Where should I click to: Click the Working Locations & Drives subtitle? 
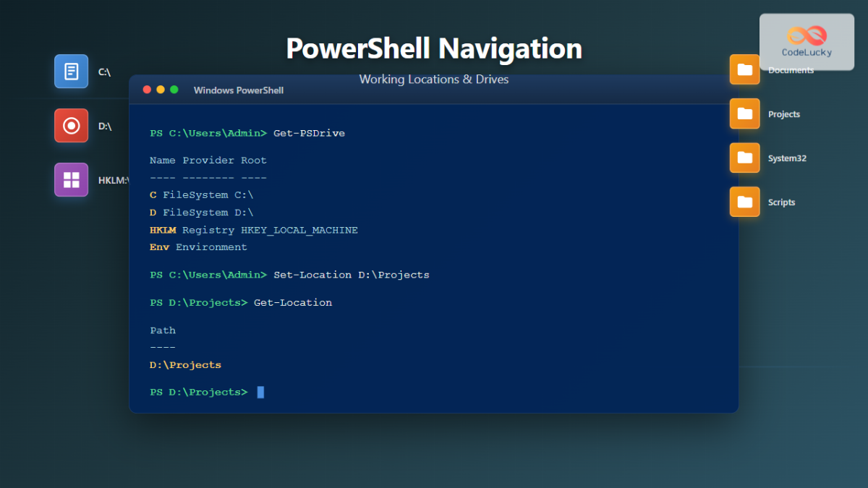pos(434,80)
